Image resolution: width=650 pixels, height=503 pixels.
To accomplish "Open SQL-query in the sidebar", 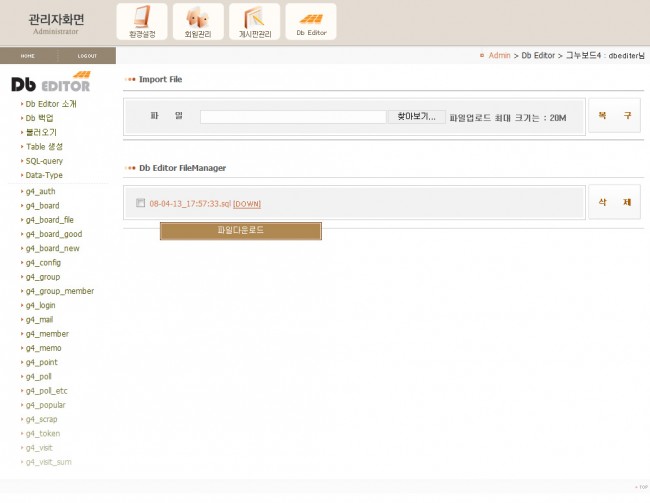I will click(46, 160).
